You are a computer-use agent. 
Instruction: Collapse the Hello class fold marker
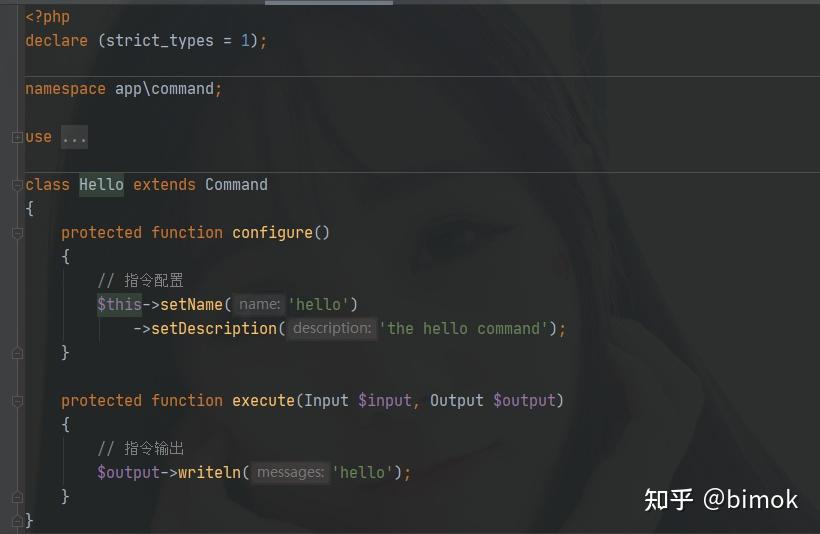(17, 185)
